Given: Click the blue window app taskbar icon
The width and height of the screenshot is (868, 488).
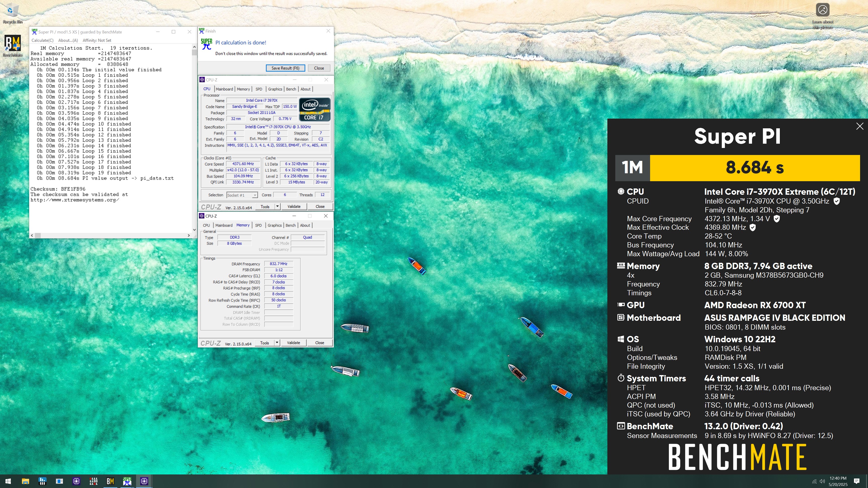Looking at the screenshot, I should pyautogui.click(x=59, y=481).
